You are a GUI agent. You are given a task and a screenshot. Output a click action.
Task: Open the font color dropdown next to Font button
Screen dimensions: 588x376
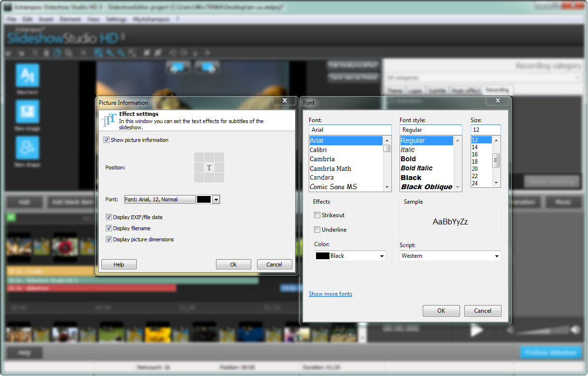pos(215,199)
